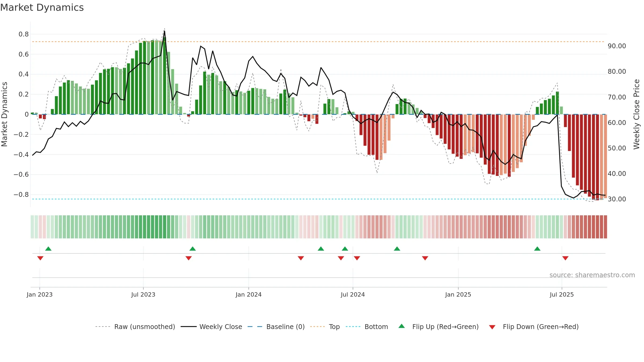Click the red flip-down marker before Oct 2023 flip-up
The height and width of the screenshot is (362, 644).
(x=189, y=258)
